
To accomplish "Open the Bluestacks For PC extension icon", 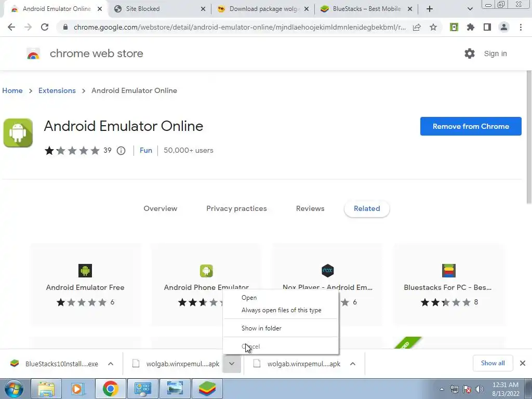I will 448,270.
